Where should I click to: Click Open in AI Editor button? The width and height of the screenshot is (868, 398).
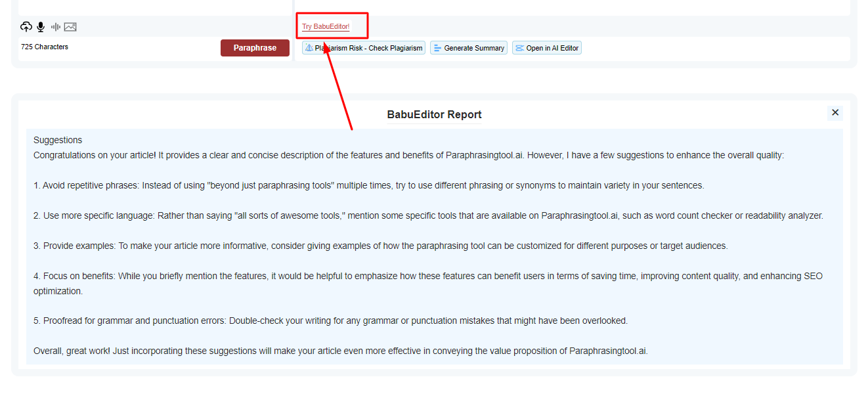coord(547,48)
